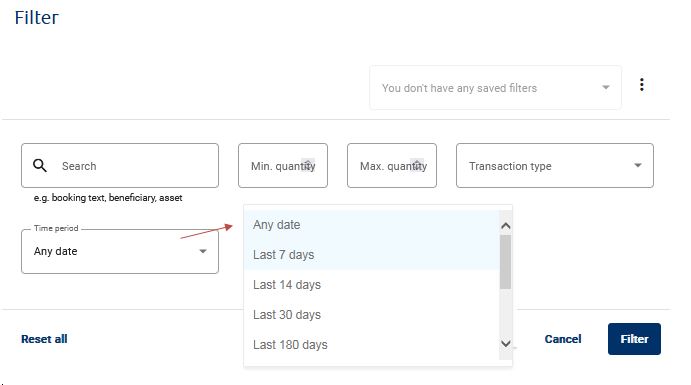Choose the Last 180 days option
691x385 pixels.
371,344
